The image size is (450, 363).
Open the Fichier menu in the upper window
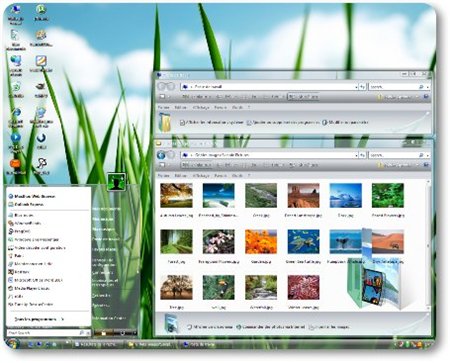[163, 107]
